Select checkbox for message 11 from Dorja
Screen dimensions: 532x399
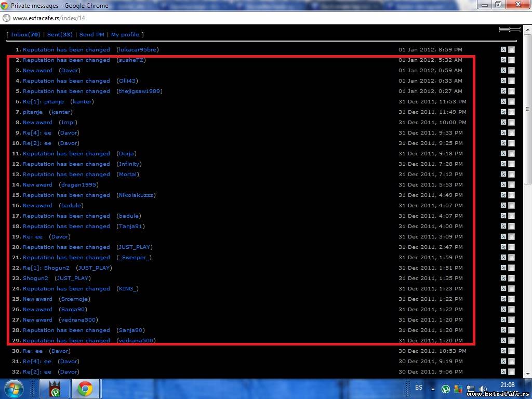click(x=511, y=154)
